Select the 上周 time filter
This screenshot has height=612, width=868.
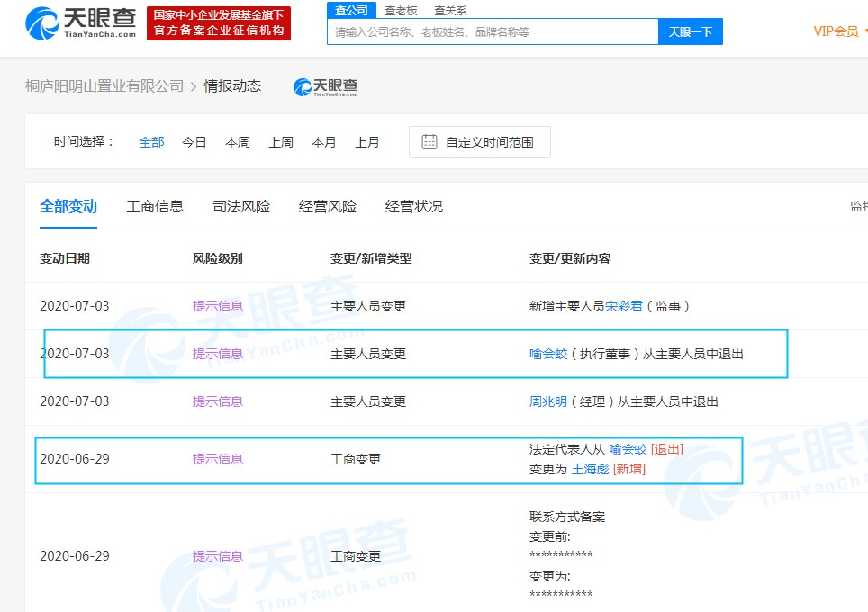click(x=281, y=142)
